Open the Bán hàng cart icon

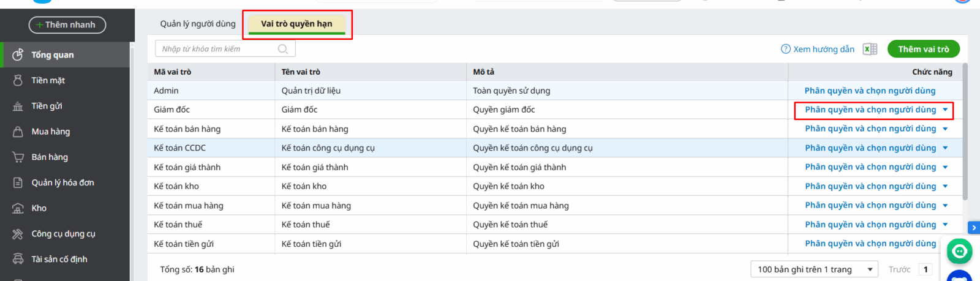tap(18, 157)
